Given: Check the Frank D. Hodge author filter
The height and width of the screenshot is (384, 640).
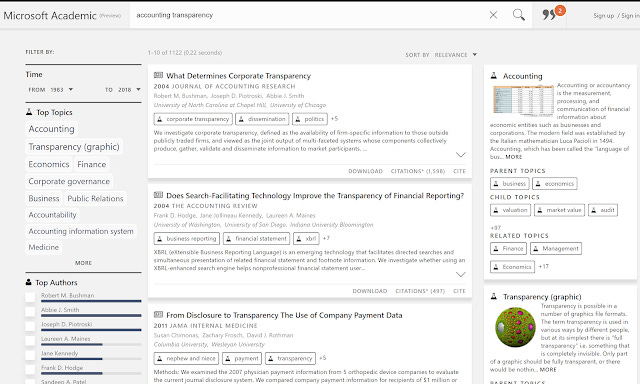Looking at the screenshot, I should (30, 370).
